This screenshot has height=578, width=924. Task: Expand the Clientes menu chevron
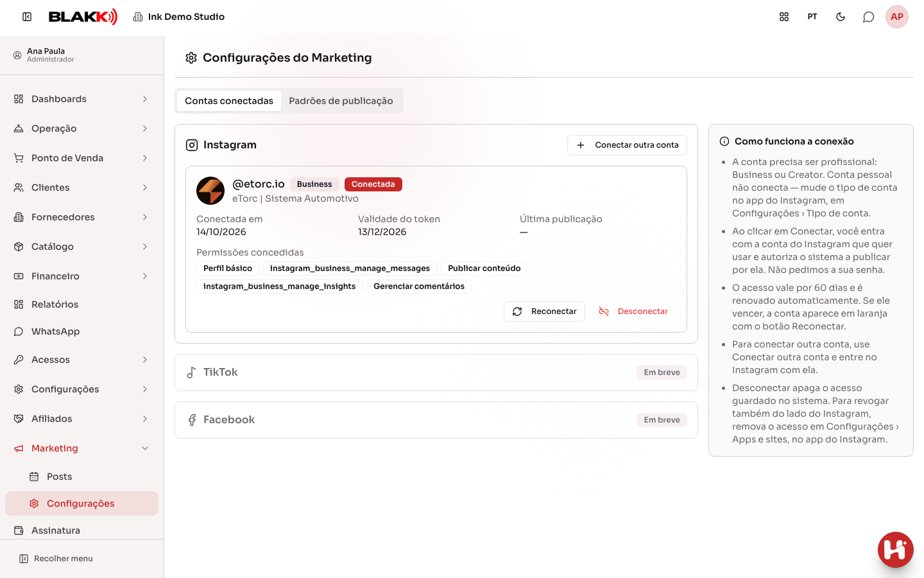click(145, 188)
